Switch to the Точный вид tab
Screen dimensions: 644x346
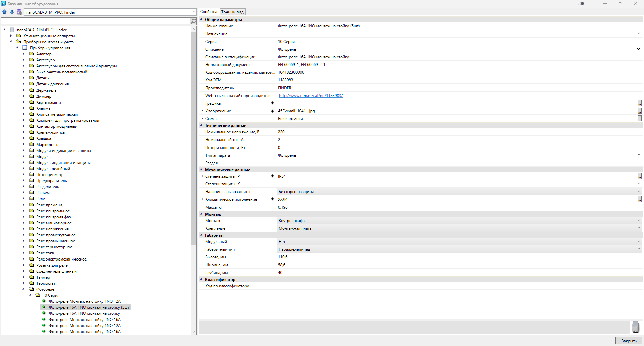tap(232, 12)
